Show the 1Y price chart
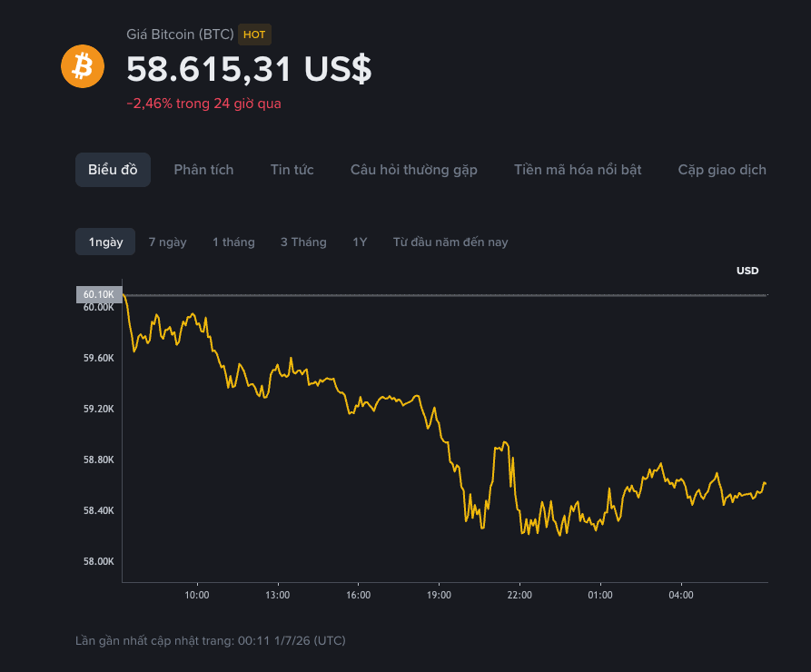Screen dimensions: 811x672 (x=360, y=242)
